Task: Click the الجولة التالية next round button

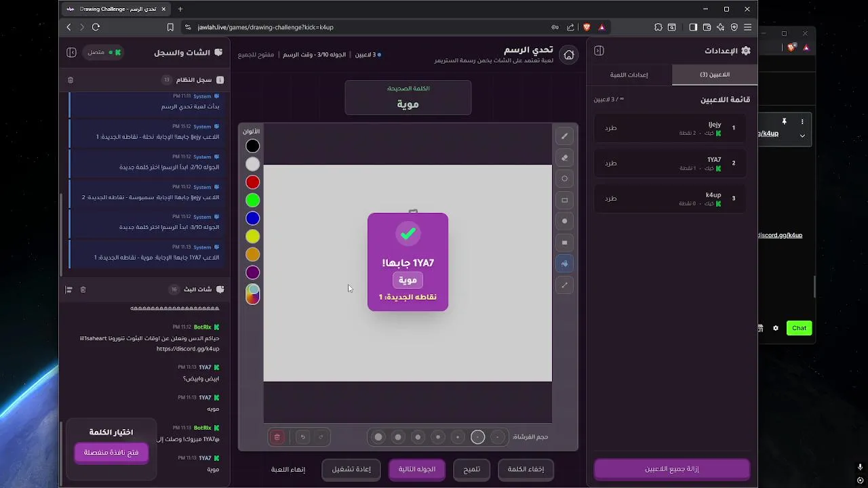Action: click(x=417, y=469)
